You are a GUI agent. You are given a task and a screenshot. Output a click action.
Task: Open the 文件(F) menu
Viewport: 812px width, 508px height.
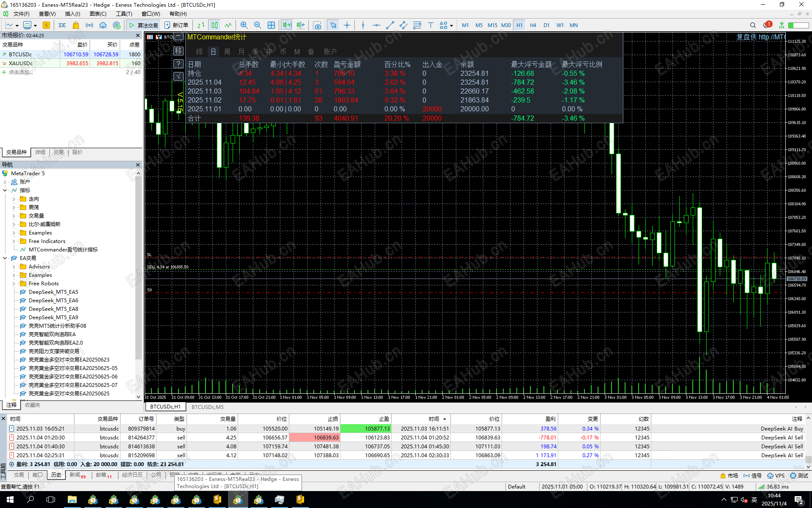(21, 14)
